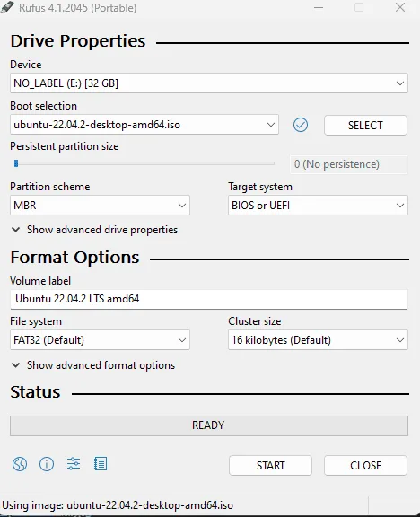Click the 'Format Options' heading
The width and height of the screenshot is (420, 517).
tap(74, 258)
